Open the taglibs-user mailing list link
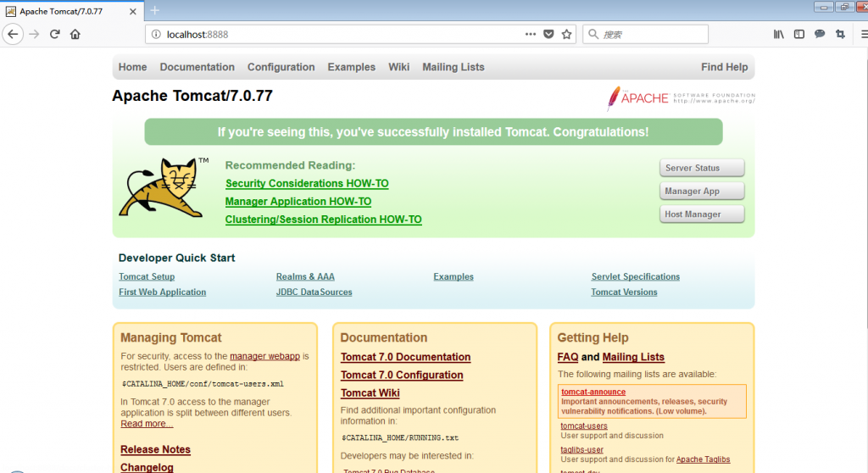Screen dimensions: 868x473 (x=581, y=450)
